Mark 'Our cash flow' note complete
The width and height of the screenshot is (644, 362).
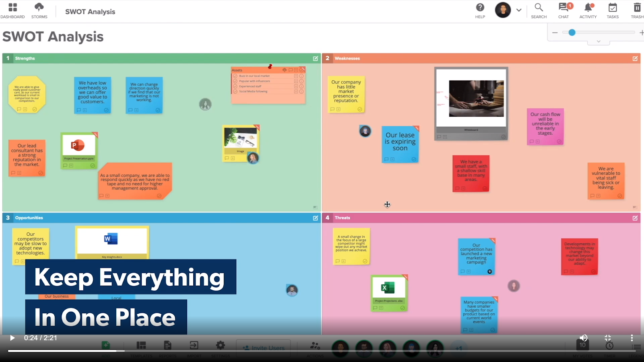(x=559, y=142)
